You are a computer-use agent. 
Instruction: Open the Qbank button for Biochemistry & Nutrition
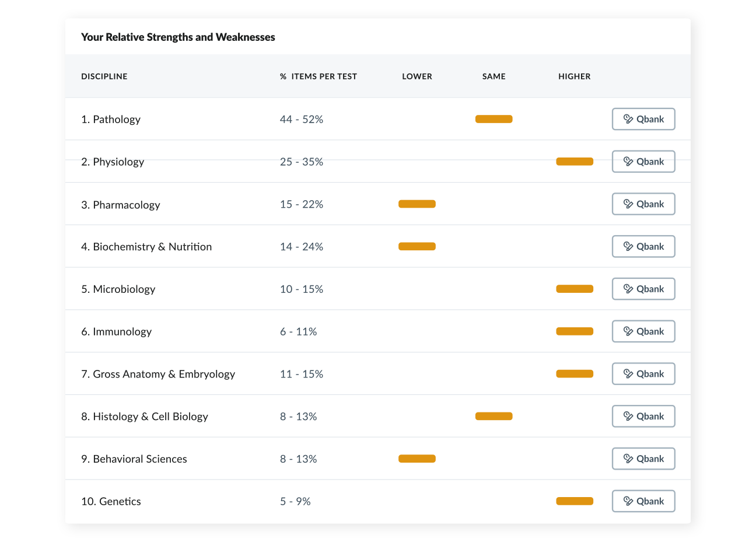pyautogui.click(x=643, y=246)
